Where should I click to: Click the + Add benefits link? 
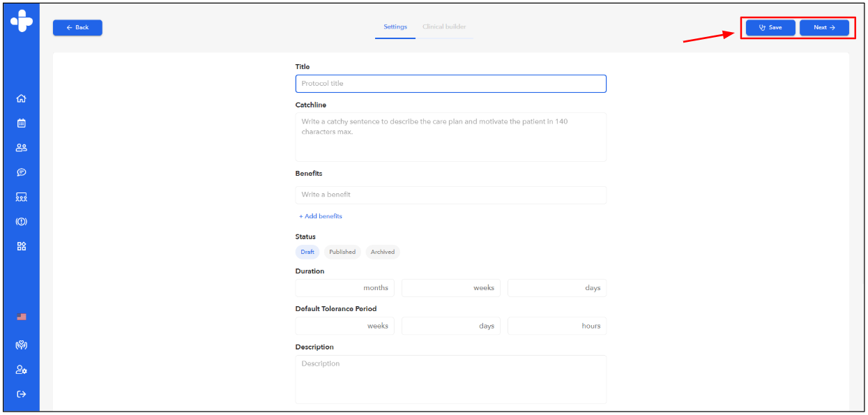[x=321, y=216]
